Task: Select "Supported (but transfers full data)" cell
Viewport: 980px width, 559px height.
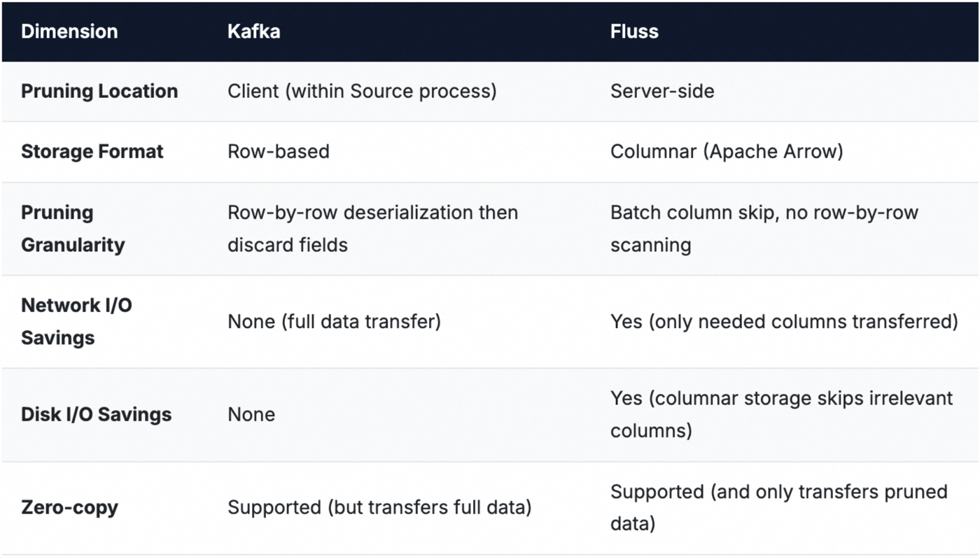Action: pyautogui.click(x=379, y=507)
